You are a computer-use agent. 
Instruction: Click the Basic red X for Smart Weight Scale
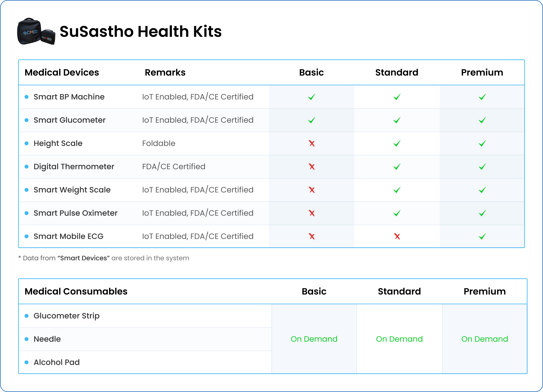[312, 190]
